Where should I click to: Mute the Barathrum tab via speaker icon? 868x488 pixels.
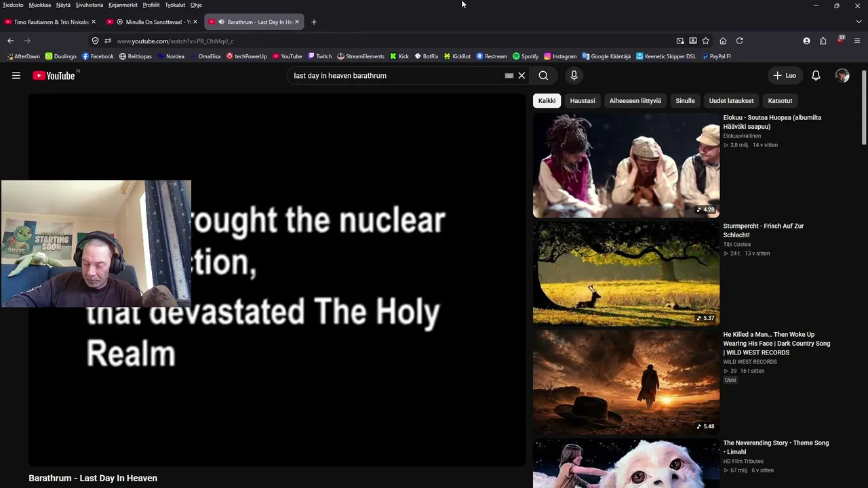[221, 22]
